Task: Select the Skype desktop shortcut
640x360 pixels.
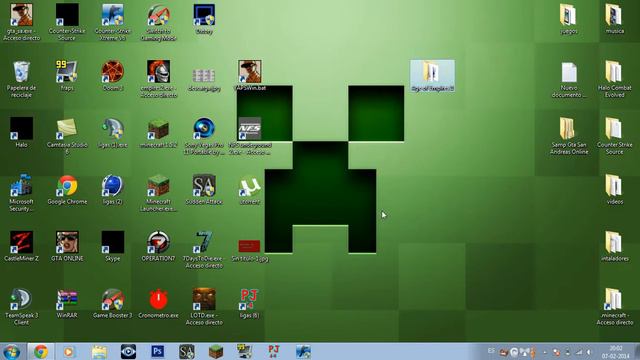Action: (113, 247)
